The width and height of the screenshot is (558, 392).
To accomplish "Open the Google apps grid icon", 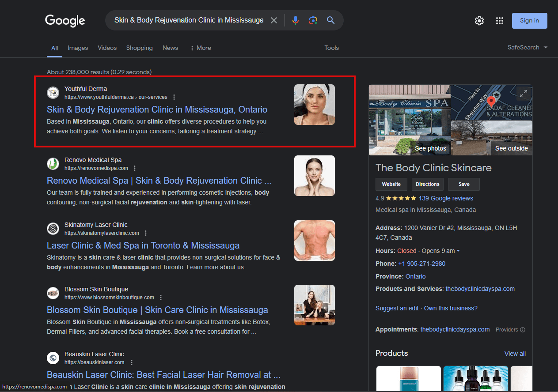I will 500,21.
